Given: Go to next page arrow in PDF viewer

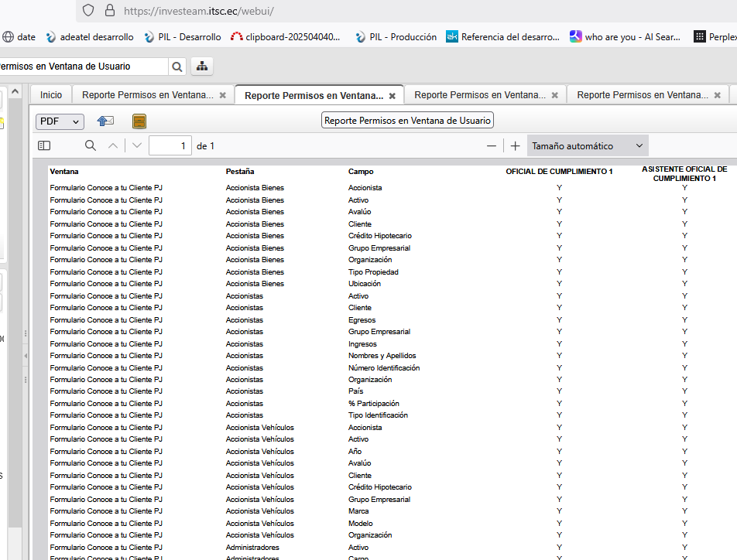Looking at the screenshot, I should 137,145.
